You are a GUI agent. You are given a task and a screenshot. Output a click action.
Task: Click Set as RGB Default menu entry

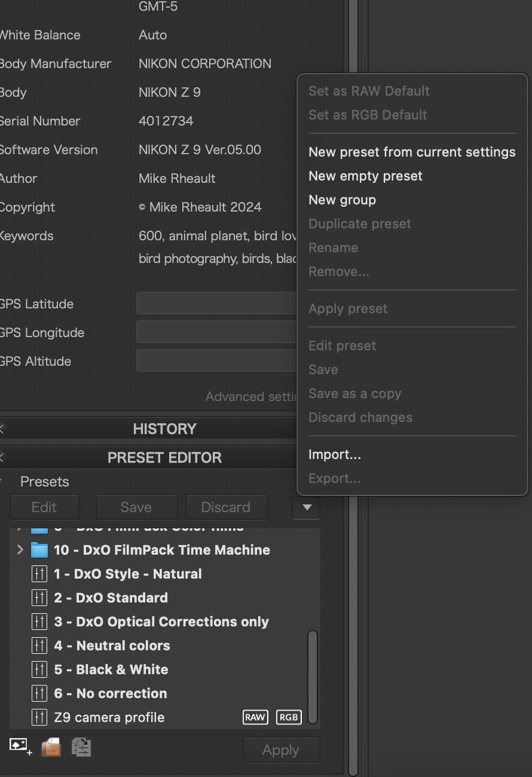[368, 115]
